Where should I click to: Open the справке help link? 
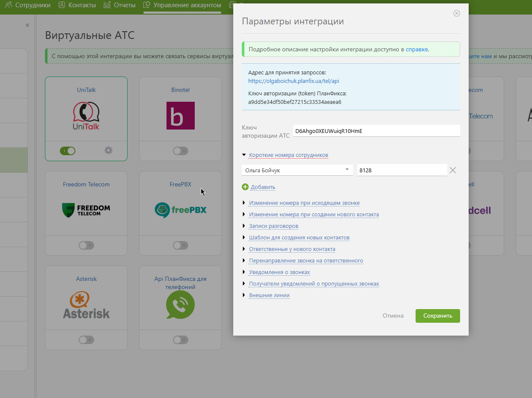coord(416,50)
